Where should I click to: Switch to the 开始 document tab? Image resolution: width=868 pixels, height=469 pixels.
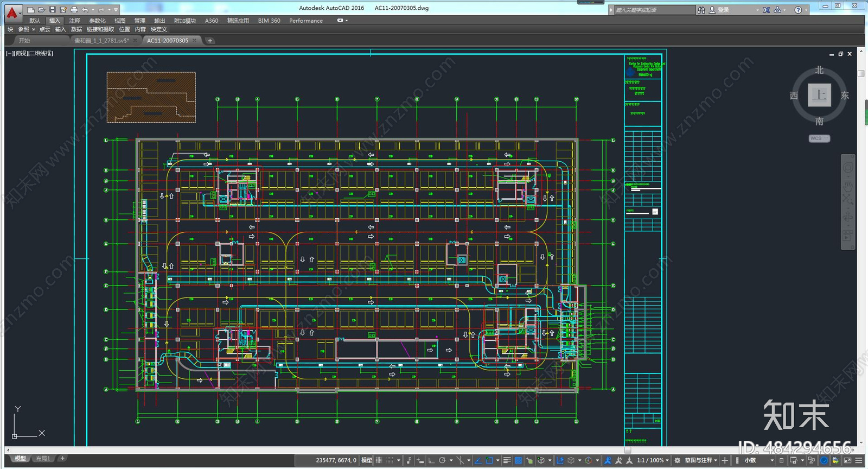coord(24,40)
